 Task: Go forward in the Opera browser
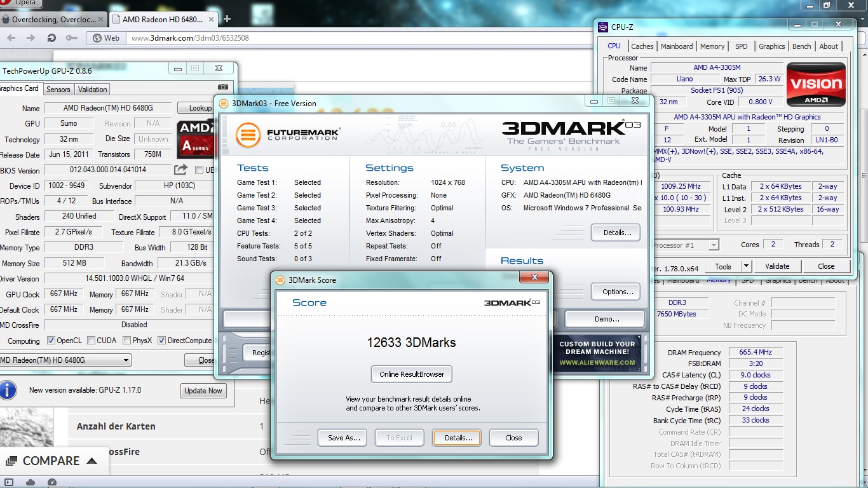pos(31,38)
